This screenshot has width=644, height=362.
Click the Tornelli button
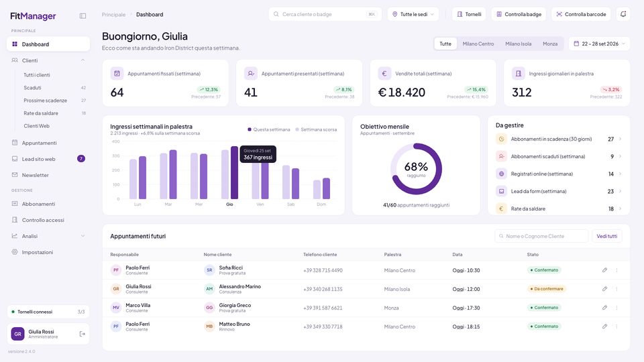pyautogui.click(x=469, y=14)
